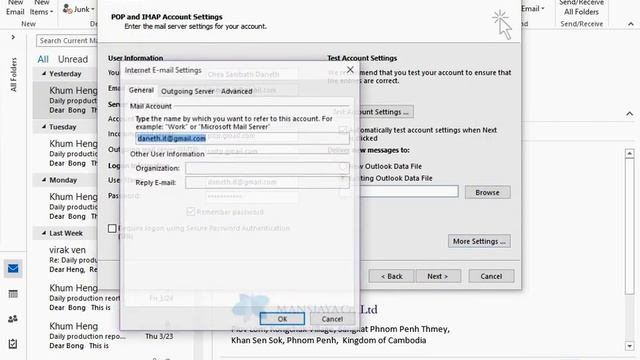The height and width of the screenshot is (360, 640).
Task: Close the Internet E-mail Settings dialog
Action: pos(350,70)
